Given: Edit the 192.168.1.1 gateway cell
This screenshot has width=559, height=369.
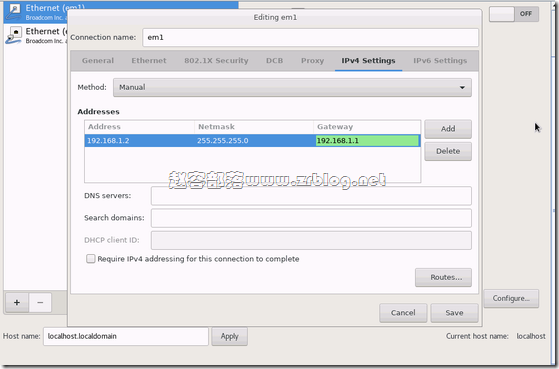Looking at the screenshot, I should pyautogui.click(x=367, y=140).
